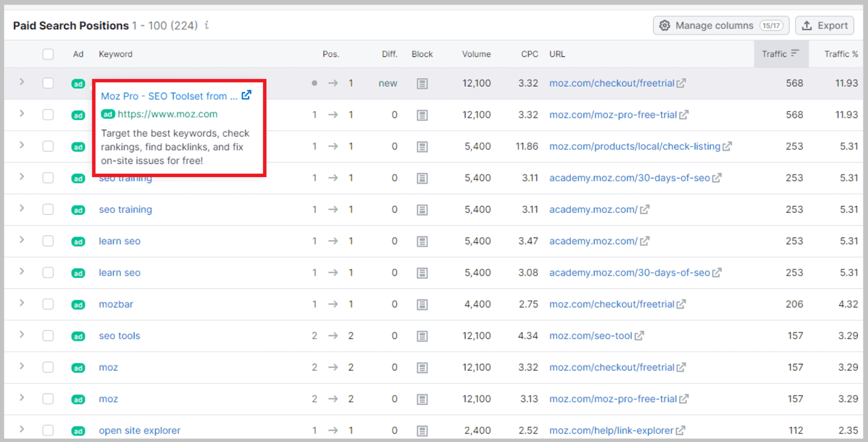Click the ad badge in the check-listing URL row
The image size is (868, 442).
click(78, 147)
